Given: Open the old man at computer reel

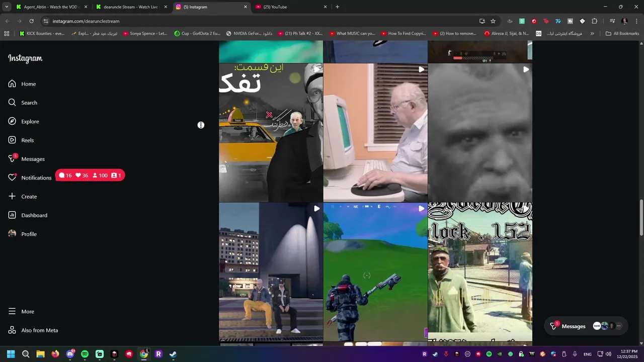Looking at the screenshot, I should tap(375, 133).
